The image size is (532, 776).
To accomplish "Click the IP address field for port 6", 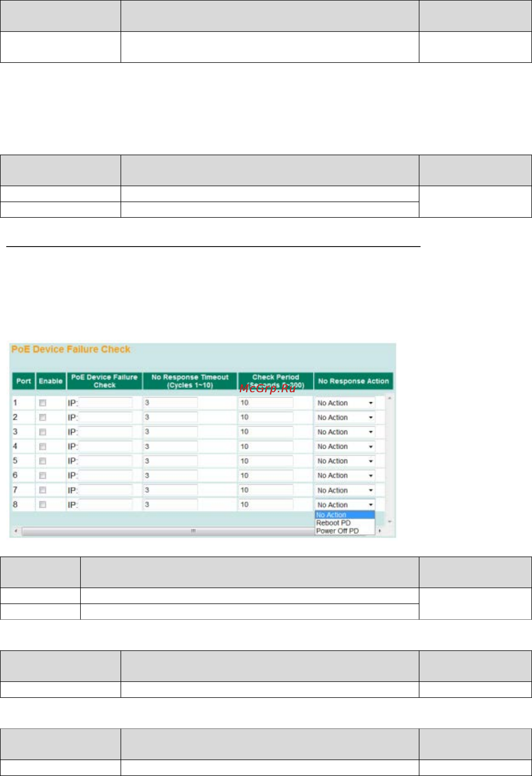I will coord(105,476).
